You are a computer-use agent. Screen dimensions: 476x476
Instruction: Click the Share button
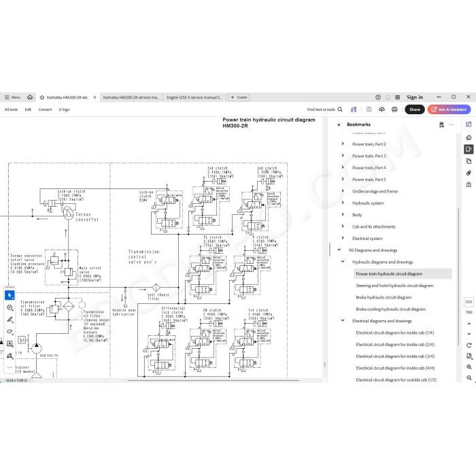point(414,109)
